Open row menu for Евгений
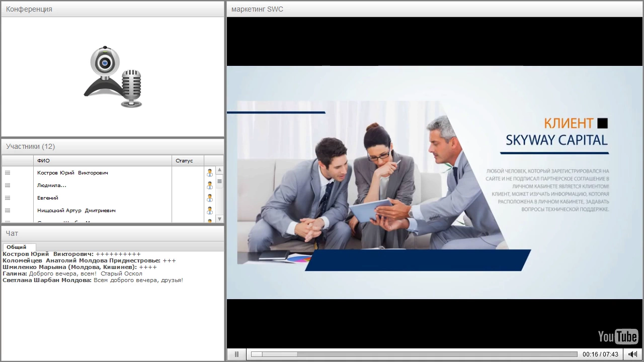Image resolution: width=644 pixels, height=362 pixels. pos(8,198)
